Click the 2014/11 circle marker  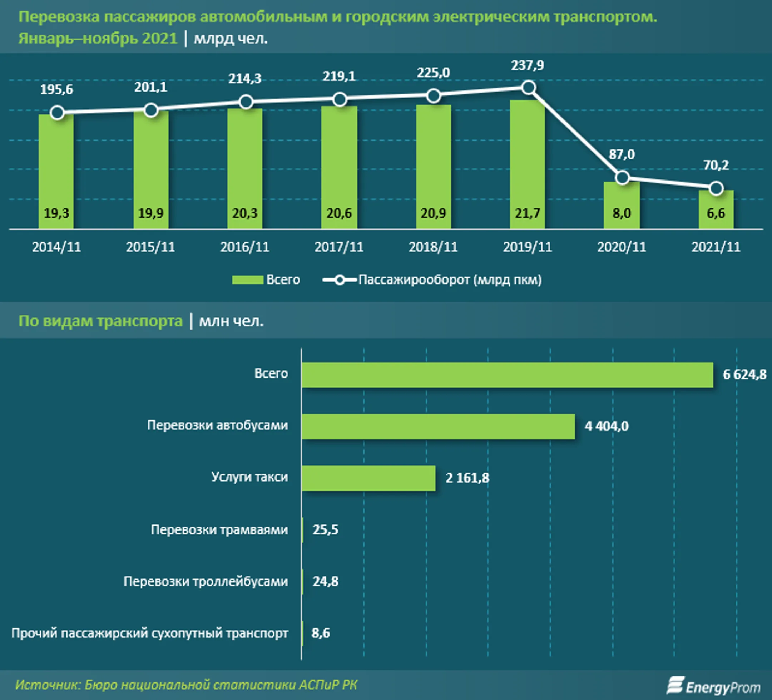(57, 113)
